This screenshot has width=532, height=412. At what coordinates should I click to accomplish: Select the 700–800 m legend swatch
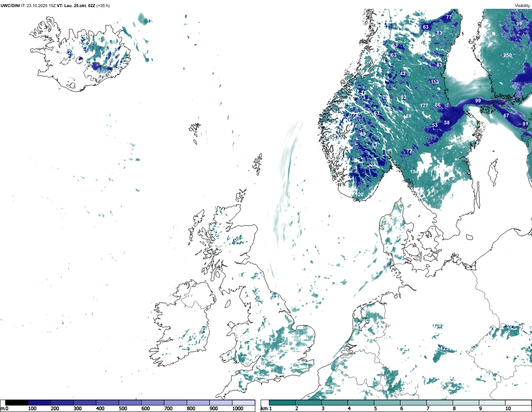point(175,403)
